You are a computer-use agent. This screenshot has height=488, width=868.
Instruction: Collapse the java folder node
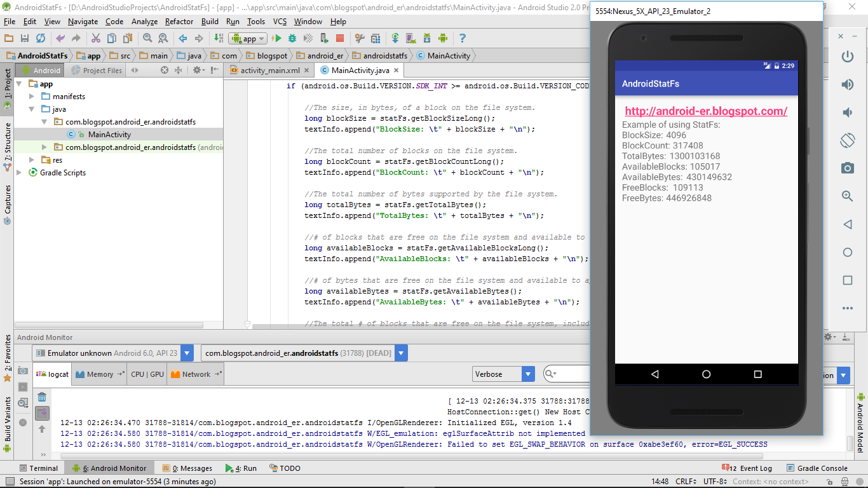[x=32, y=109]
